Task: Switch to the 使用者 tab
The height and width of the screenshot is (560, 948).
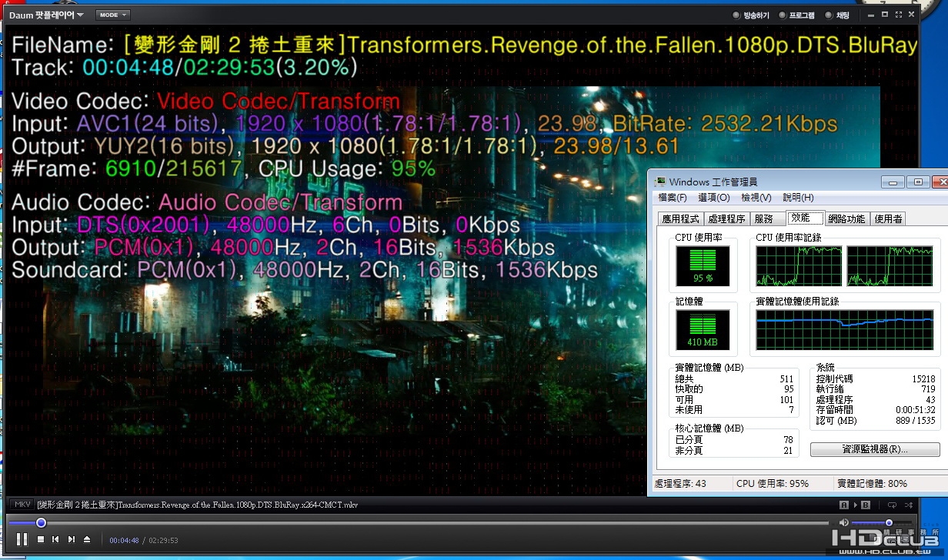Action: pyautogui.click(x=888, y=219)
